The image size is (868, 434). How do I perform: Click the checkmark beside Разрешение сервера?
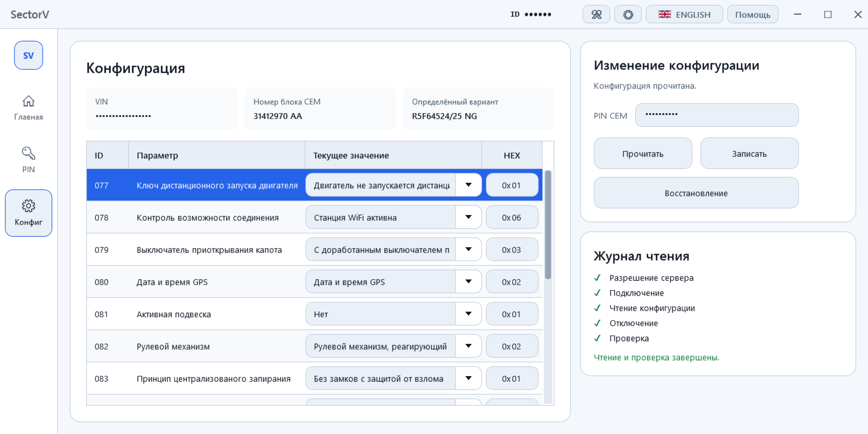point(597,277)
